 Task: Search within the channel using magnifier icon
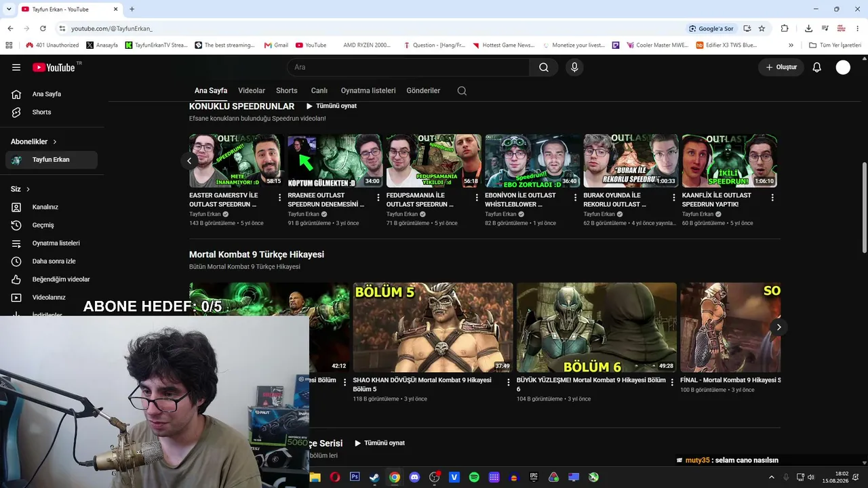462,91
